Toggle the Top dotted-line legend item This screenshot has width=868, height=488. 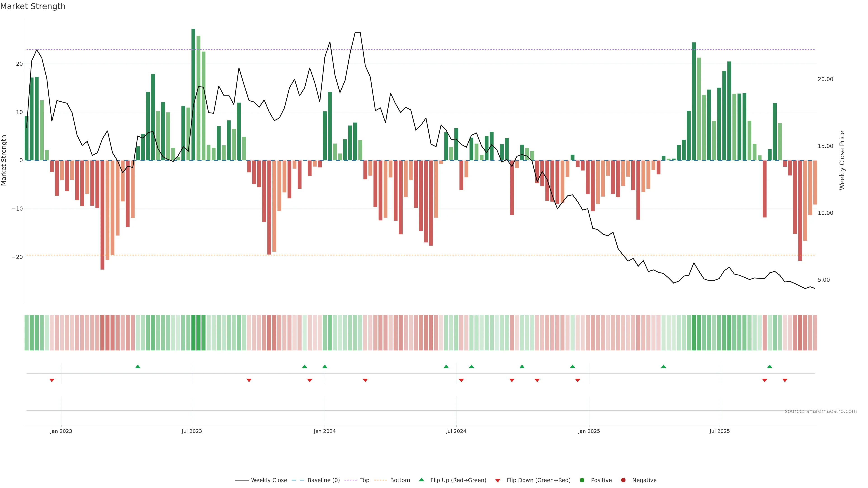pyautogui.click(x=364, y=480)
